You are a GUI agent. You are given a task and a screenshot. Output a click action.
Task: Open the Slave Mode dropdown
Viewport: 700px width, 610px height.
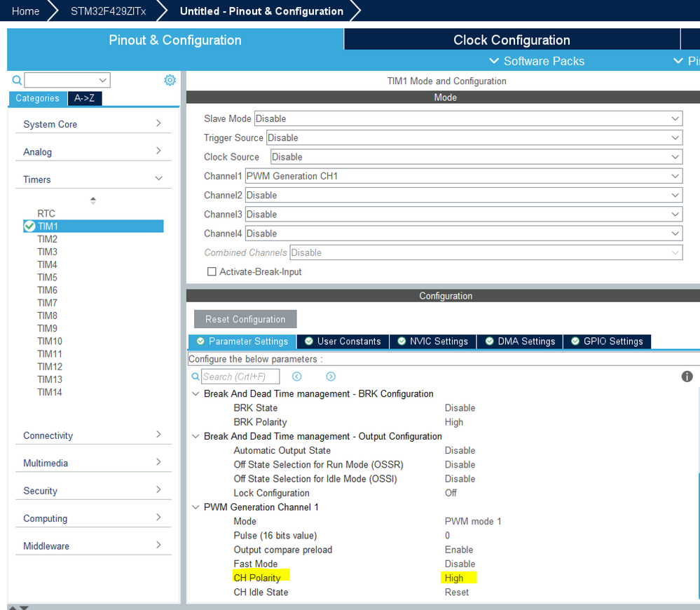[x=468, y=118]
